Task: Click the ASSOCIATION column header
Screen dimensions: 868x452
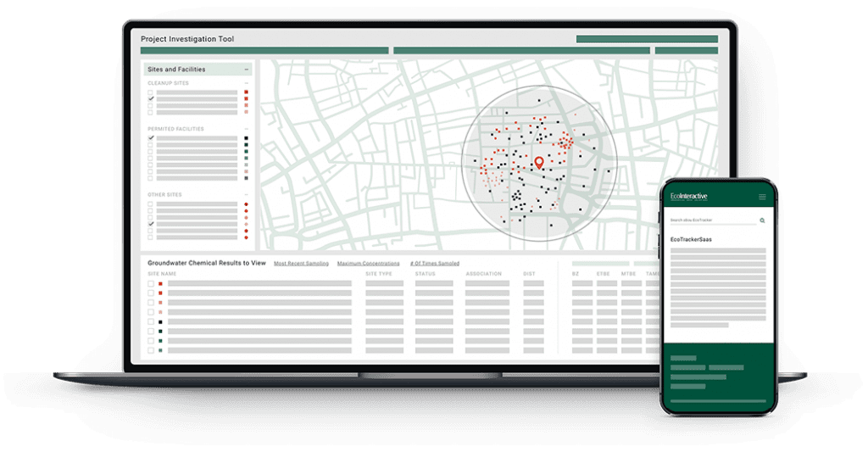Action: (x=484, y=274)
